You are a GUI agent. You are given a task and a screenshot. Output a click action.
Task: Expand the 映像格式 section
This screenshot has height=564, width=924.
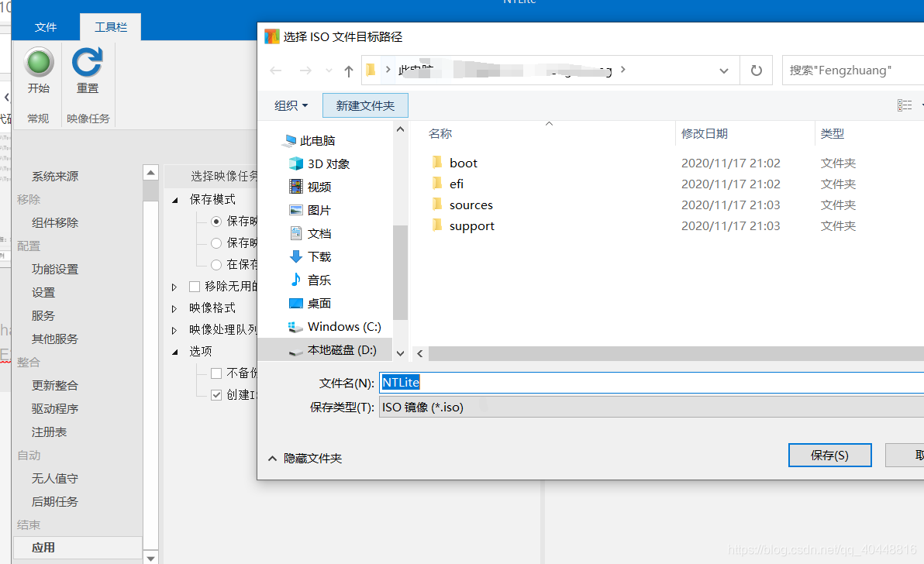(x=174, y=307)
